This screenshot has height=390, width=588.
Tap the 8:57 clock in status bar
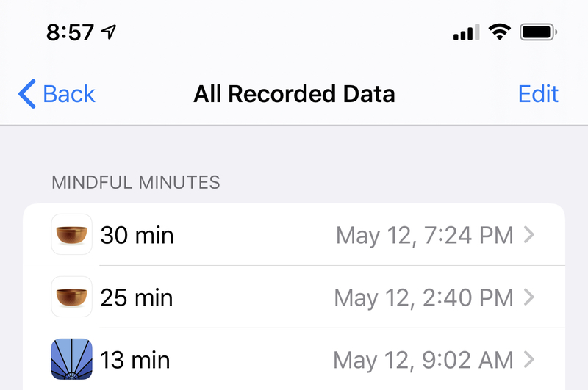point(70,32)
